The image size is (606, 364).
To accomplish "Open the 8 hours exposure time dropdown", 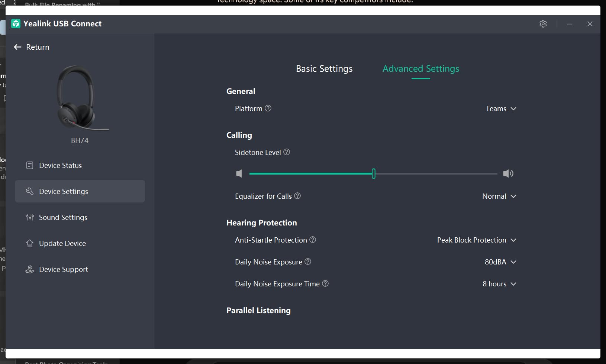I will [x=500, y=284].
